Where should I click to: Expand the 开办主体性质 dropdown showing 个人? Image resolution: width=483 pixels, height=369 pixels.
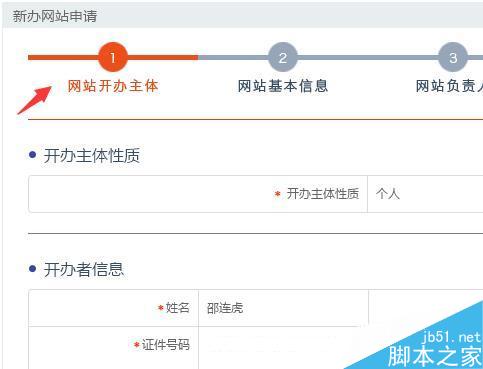click(425, 194)
